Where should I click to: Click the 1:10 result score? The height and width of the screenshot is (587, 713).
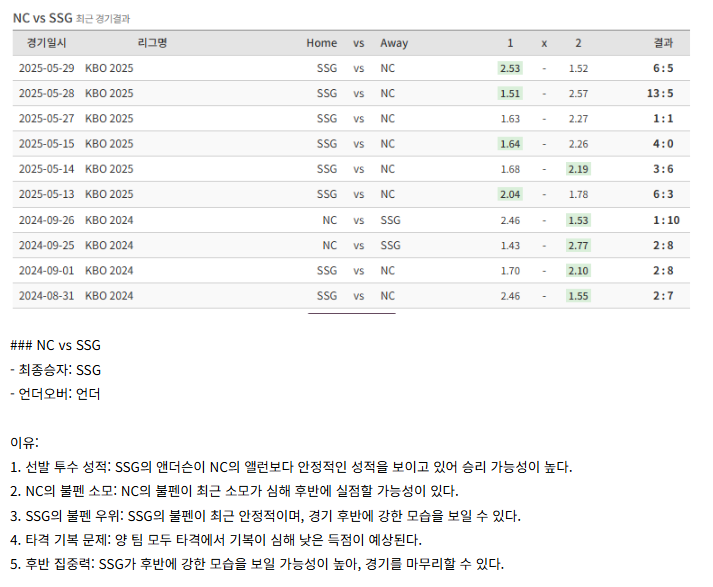(666, 220)
